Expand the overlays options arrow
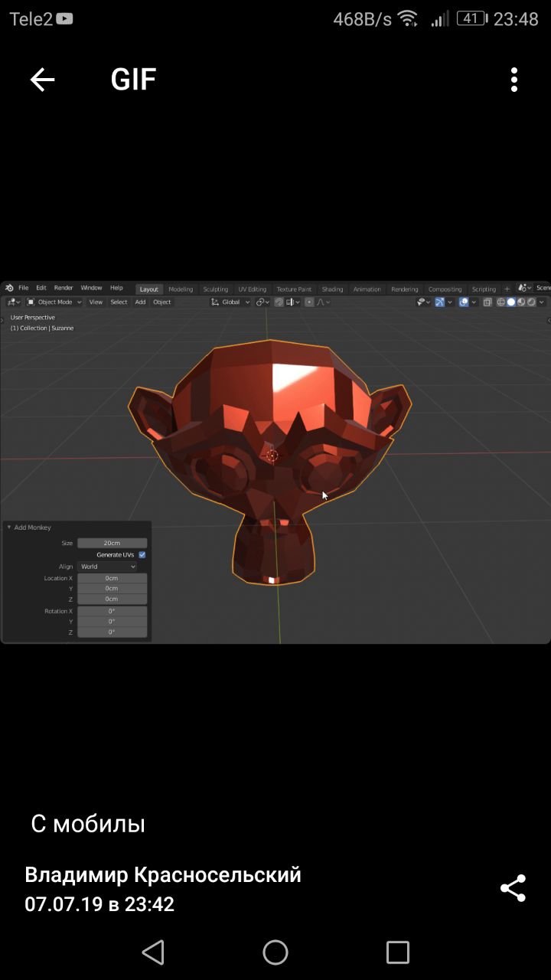The height and width of the screenshot is (980, 551). [474, 302]
